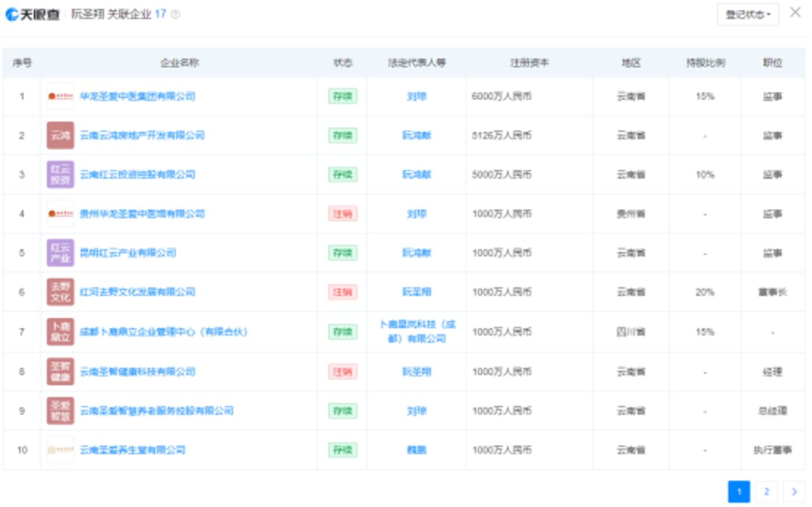Image resolution: width=812 pixels, height=507 pixels.
Task: Open the 登记状态 filter dropdown
Action: point(748,15)
